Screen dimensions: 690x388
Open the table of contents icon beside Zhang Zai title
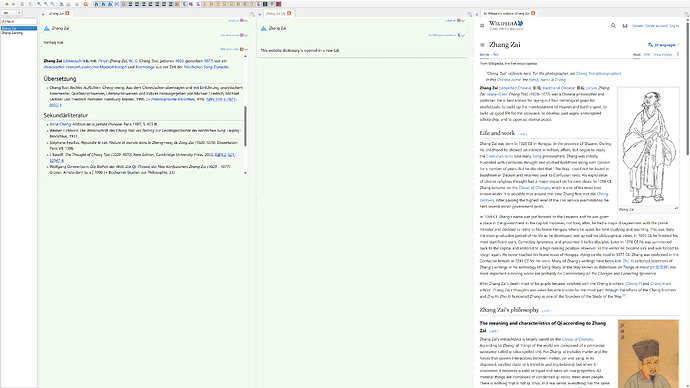tap(482, 44)
